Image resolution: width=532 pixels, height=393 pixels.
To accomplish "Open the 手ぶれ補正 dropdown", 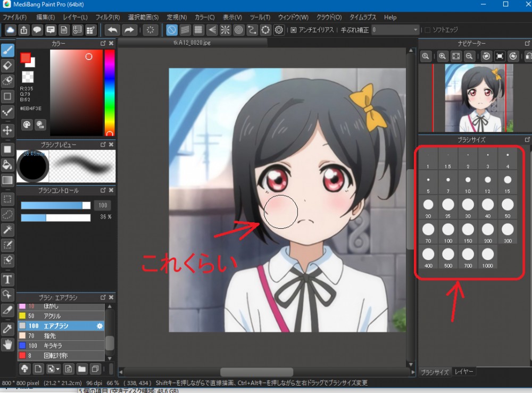I will pos(395,30).
